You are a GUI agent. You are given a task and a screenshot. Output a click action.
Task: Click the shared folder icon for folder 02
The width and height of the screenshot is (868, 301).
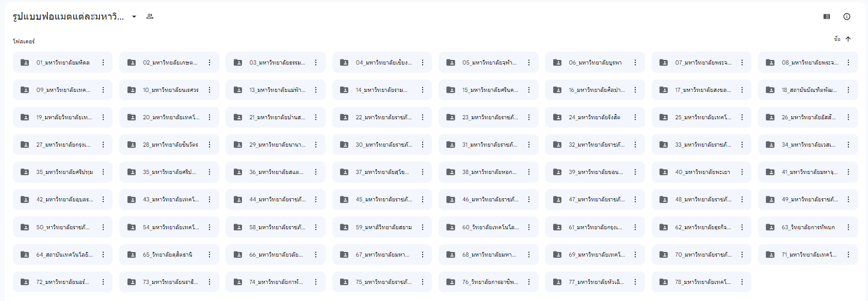click(132, 62)
